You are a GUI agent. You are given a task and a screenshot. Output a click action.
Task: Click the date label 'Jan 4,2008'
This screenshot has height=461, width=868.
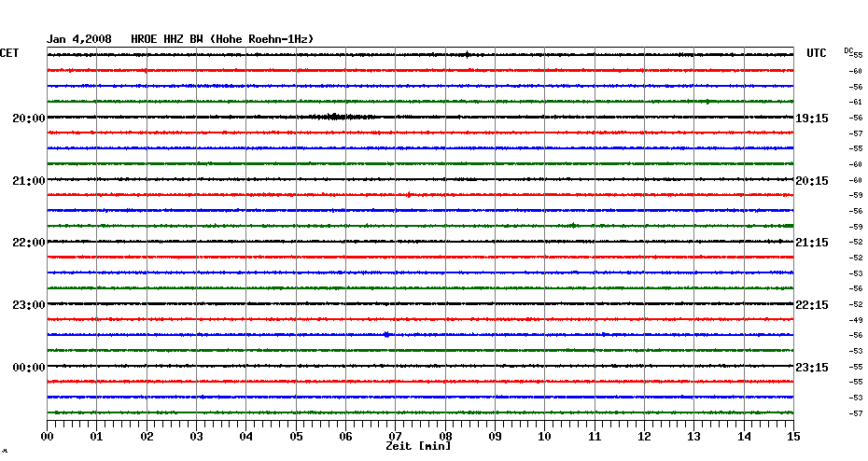pos(79,39)
